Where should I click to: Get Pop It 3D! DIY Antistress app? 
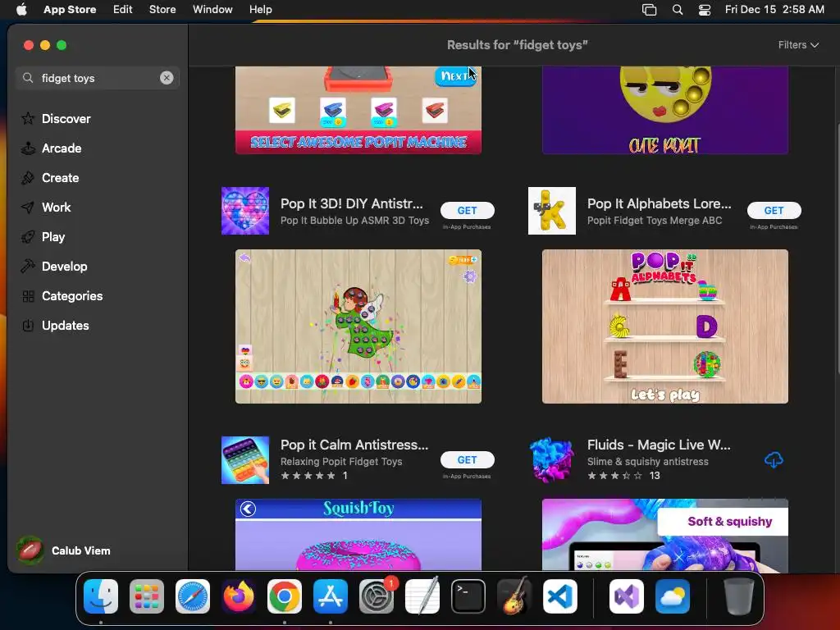[467, 211]
